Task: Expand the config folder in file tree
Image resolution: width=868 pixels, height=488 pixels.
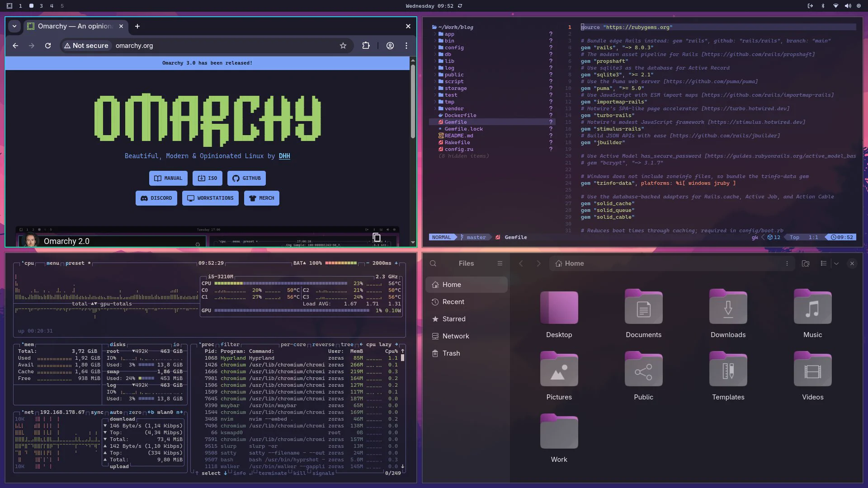Action: tap(454, 47)
